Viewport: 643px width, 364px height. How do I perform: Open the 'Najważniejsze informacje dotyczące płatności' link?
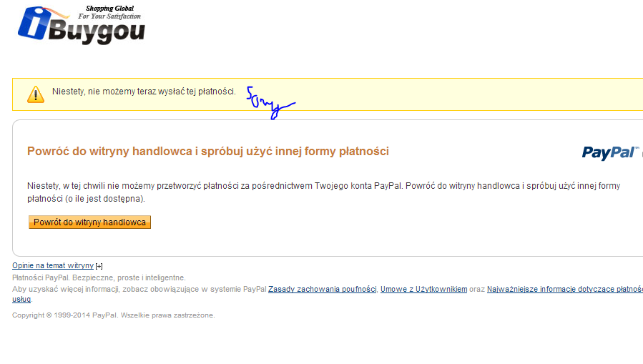564,289
